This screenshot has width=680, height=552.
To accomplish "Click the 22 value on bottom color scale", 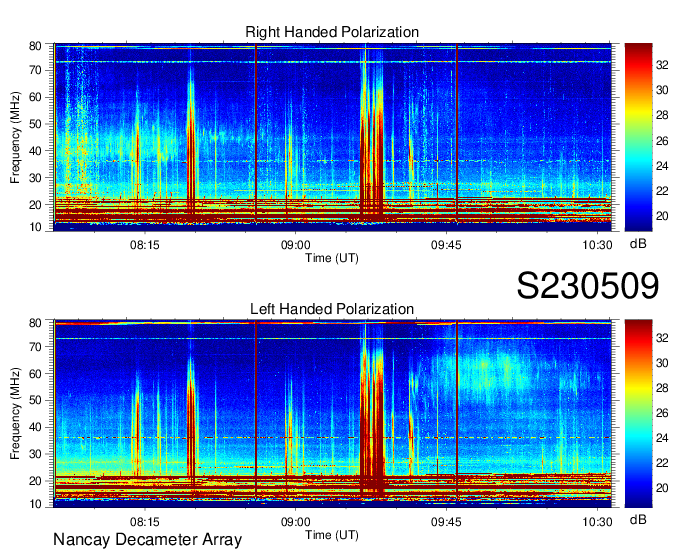I will pyautogui.click(x=662, y=463).
